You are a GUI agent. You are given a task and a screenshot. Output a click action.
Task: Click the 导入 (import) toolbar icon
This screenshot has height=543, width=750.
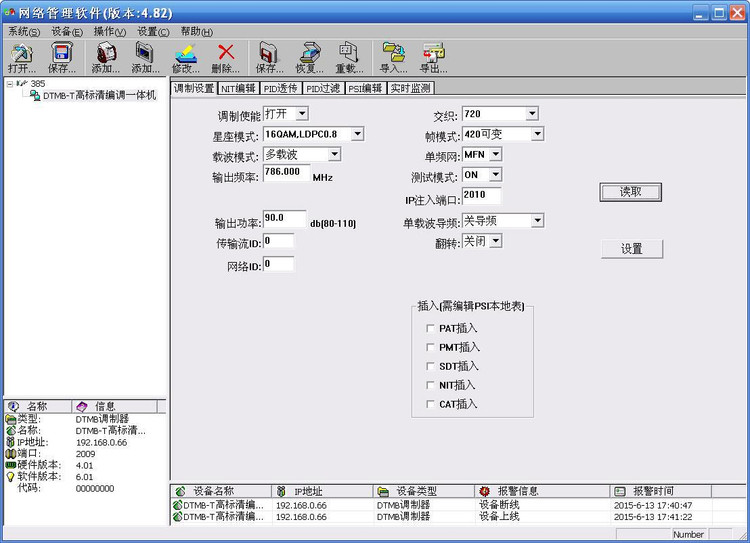click(x=394, y=57)
